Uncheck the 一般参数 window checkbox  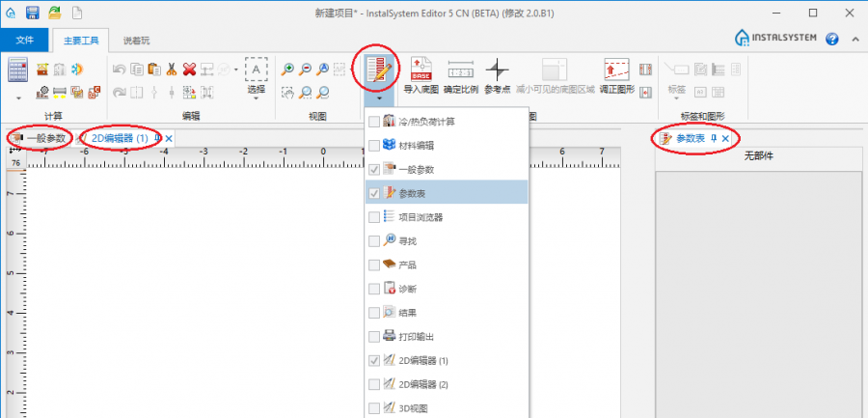[374, 169]
